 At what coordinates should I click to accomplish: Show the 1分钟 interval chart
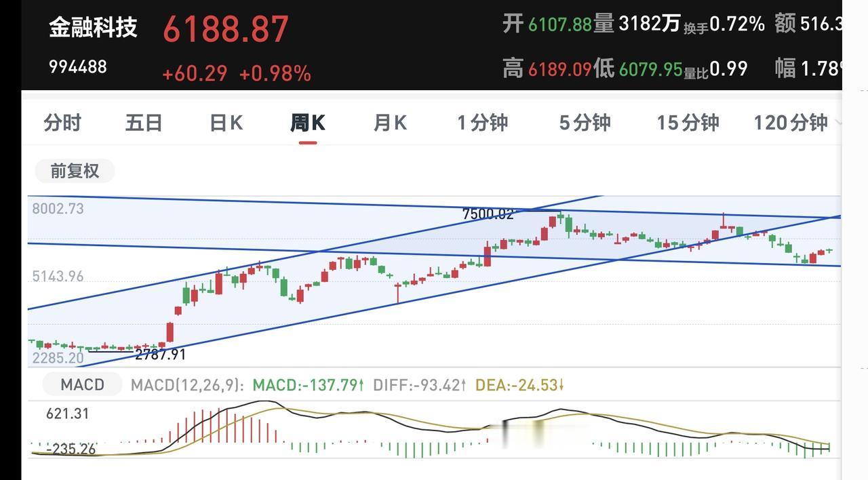(482, 123)
